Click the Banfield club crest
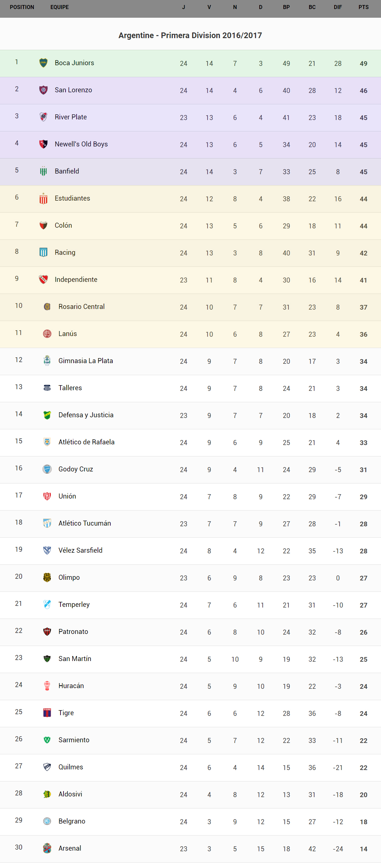Screen dimensions: 381x868 43,171
